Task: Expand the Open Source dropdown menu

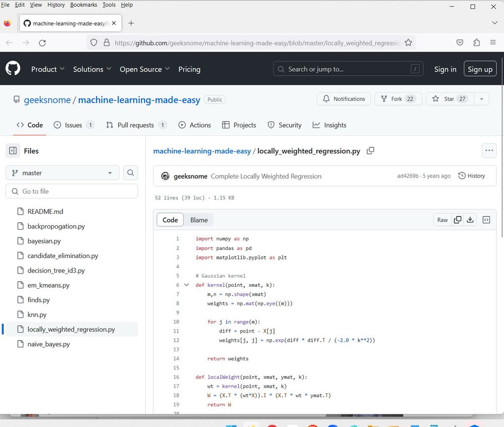Action: pos(145,69)
